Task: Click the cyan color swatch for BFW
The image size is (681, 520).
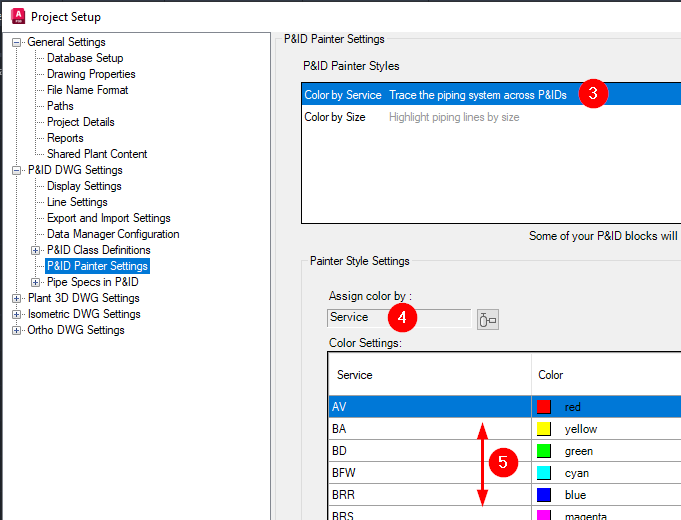Action: tap(544, 473)
